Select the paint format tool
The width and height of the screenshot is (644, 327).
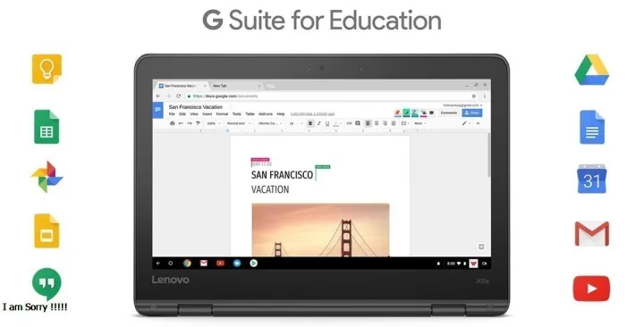point(198,123)
